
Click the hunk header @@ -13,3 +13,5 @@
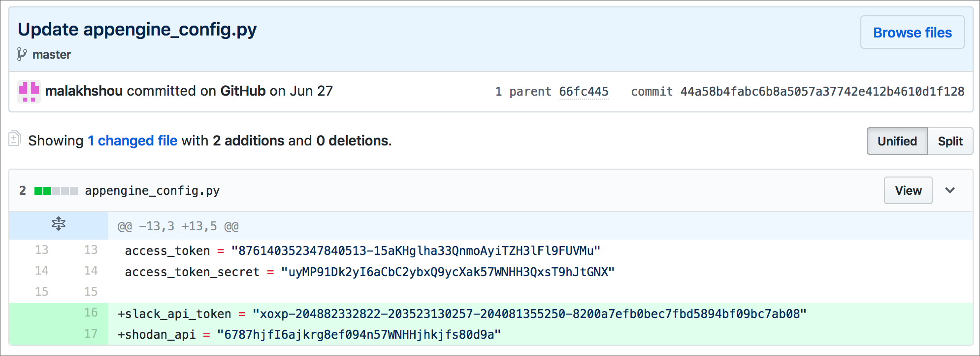click(x=178, y=226)
